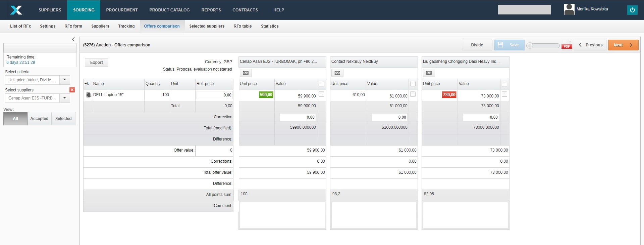
Task: Click the power logout icon
Action: point(632,10)
